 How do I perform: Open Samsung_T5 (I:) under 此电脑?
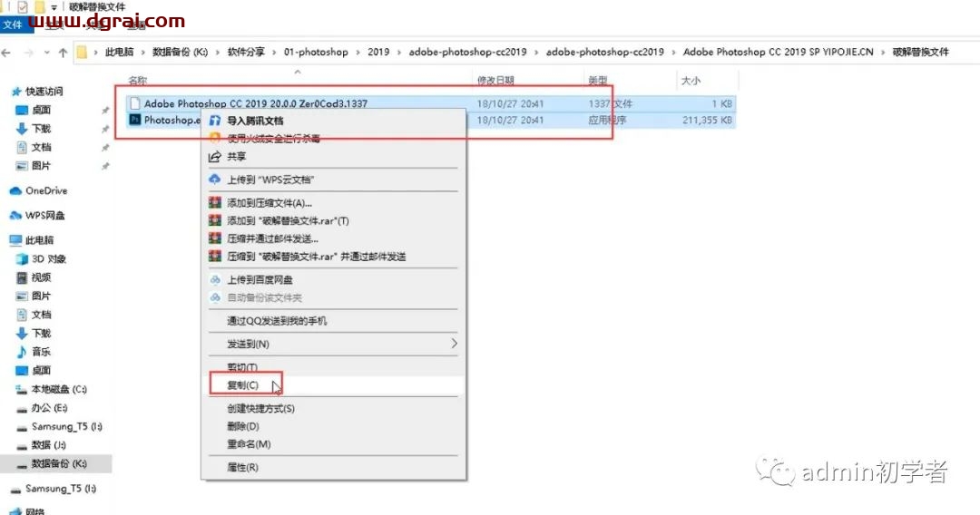coord(67,426)
